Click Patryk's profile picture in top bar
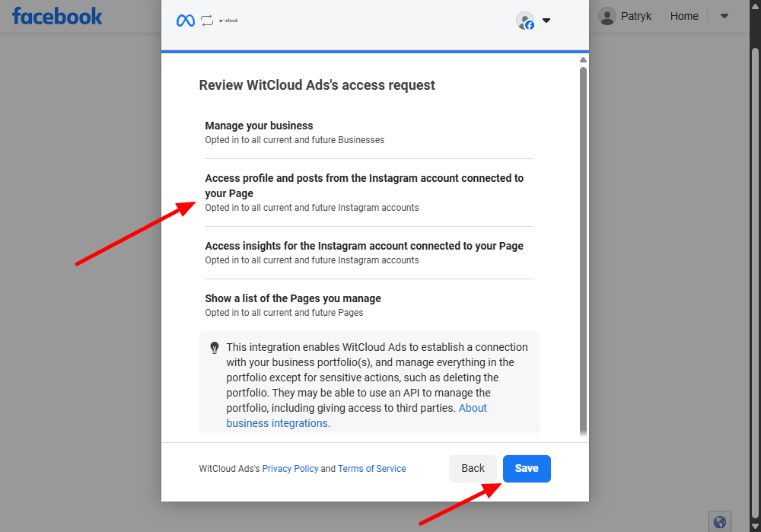Image resolution: width=761 pixels, height=532 pixels. click(607, 16)
